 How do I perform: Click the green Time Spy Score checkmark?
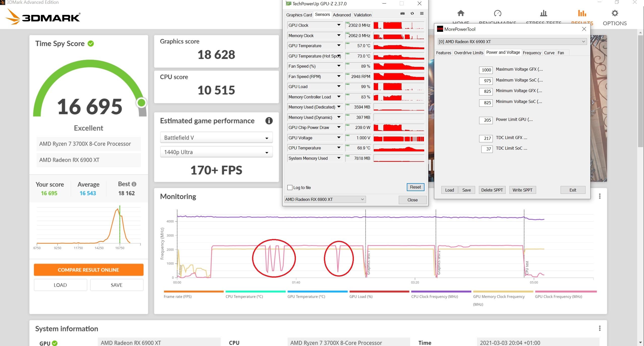click(91, 44)
